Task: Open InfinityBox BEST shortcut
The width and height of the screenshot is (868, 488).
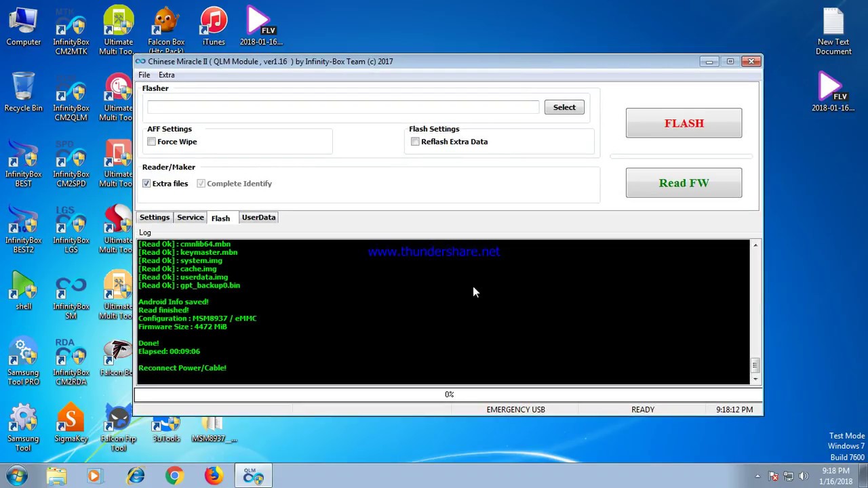Action: pyautogui.click(x=24, y=165)
